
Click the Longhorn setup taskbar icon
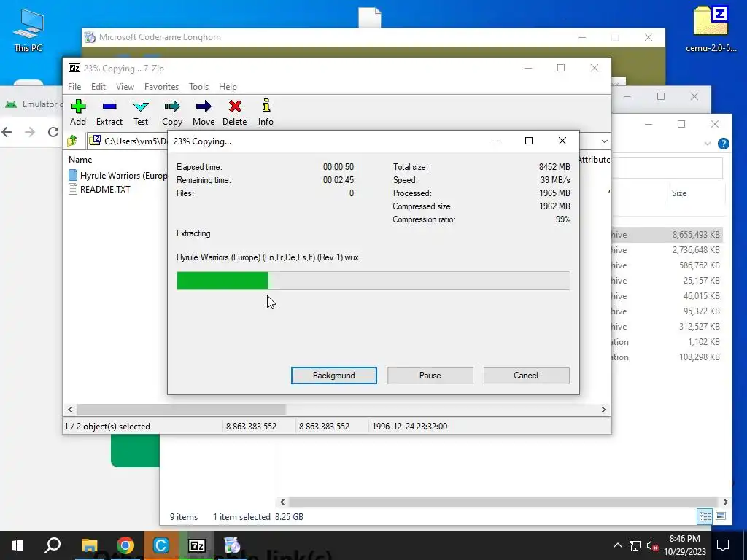[232, 545]
